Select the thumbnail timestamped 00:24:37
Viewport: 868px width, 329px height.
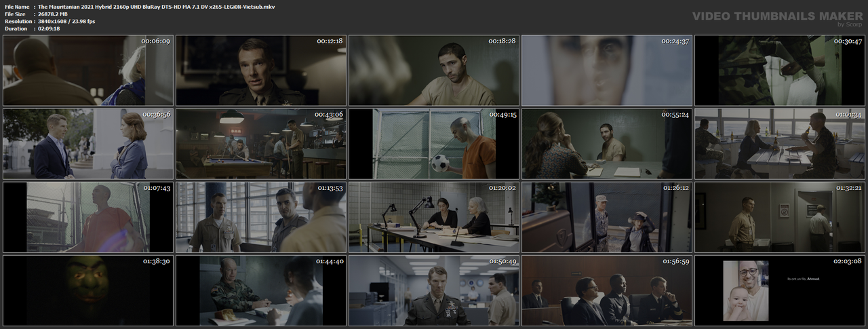pos(607,71)
